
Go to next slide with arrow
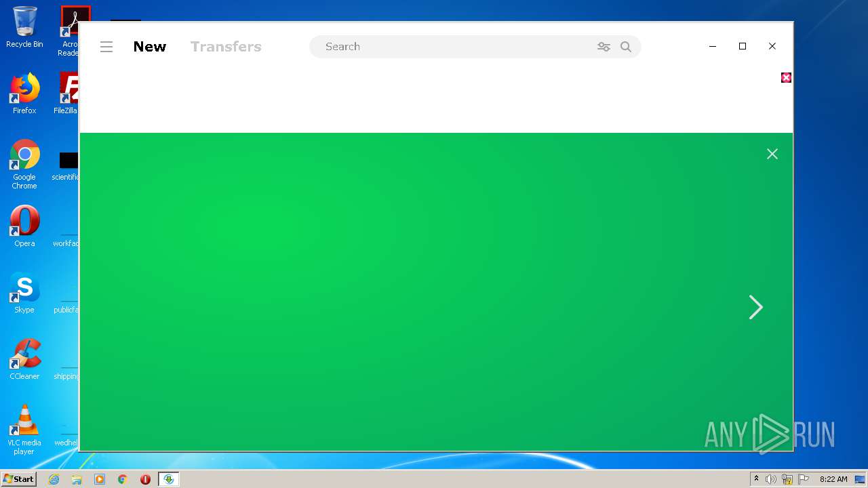(755, 307)
